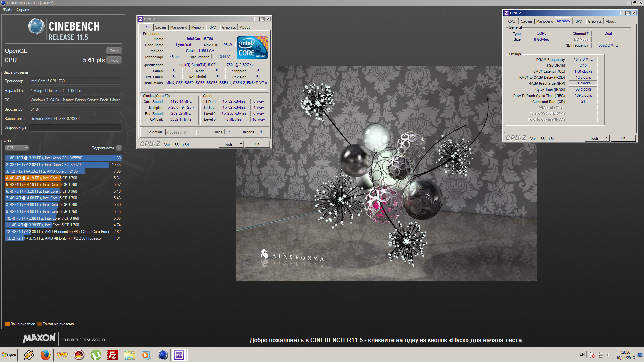Switch to SPD tab in CPU window

pyautogui.click(x=213, y=27)
